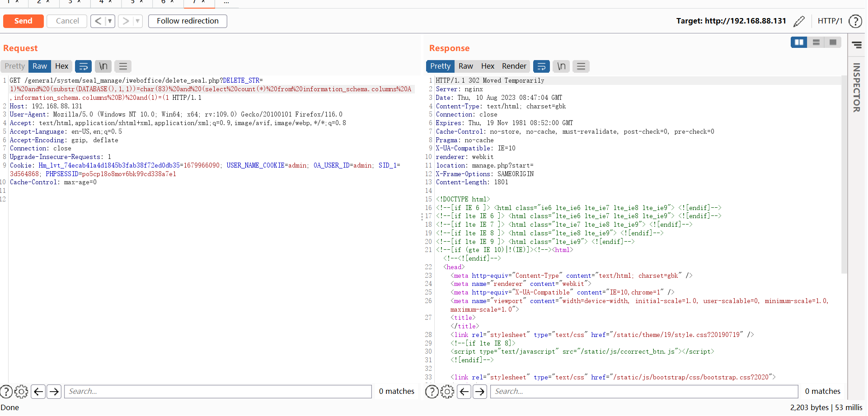Click Request '0 matches' counter

397,392
